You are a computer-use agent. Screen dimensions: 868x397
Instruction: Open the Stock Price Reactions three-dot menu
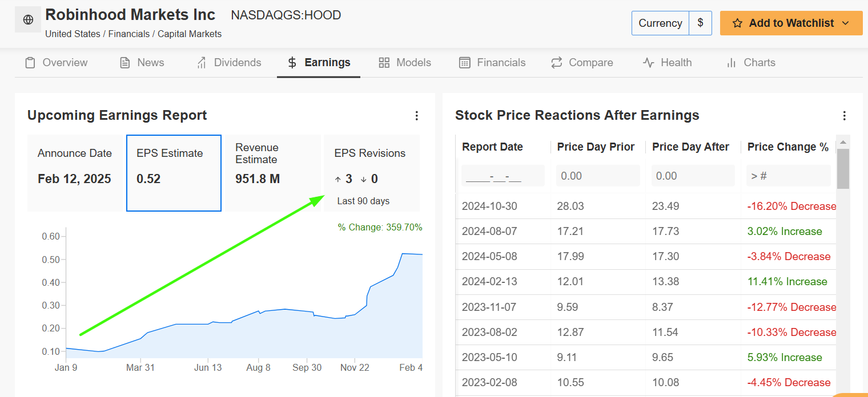[845, 116]
